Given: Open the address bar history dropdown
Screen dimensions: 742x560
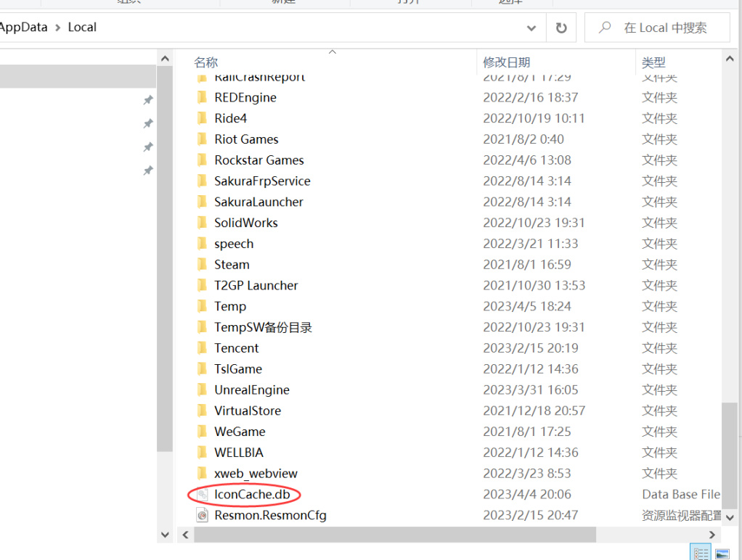Looking at the screenshot, I should coord(531,28).
